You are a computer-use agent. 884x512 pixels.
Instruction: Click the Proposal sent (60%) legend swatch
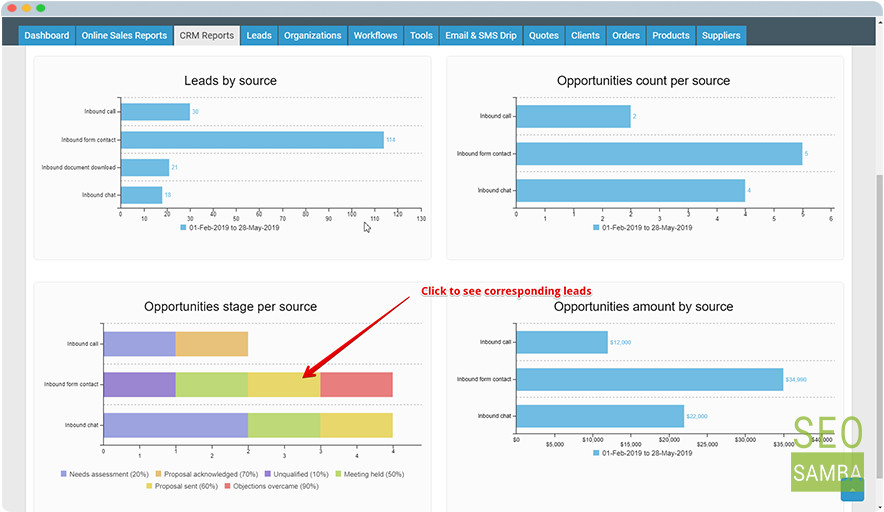149,486
